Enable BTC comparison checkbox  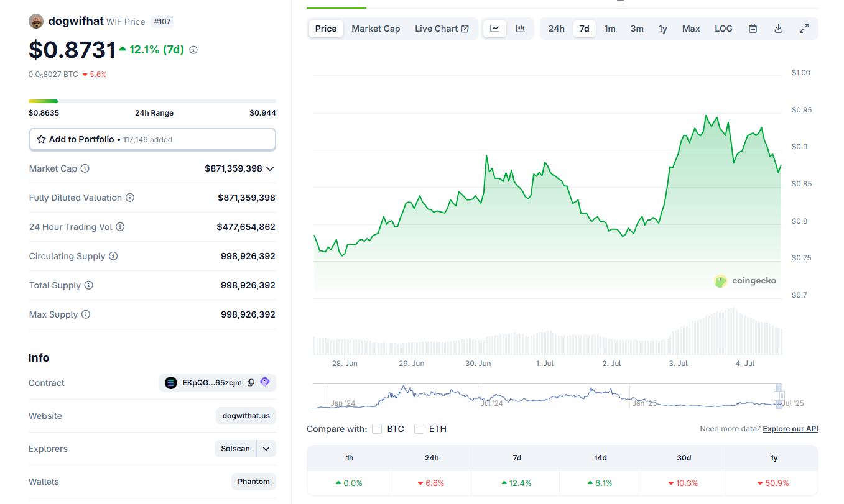point(377,429)
